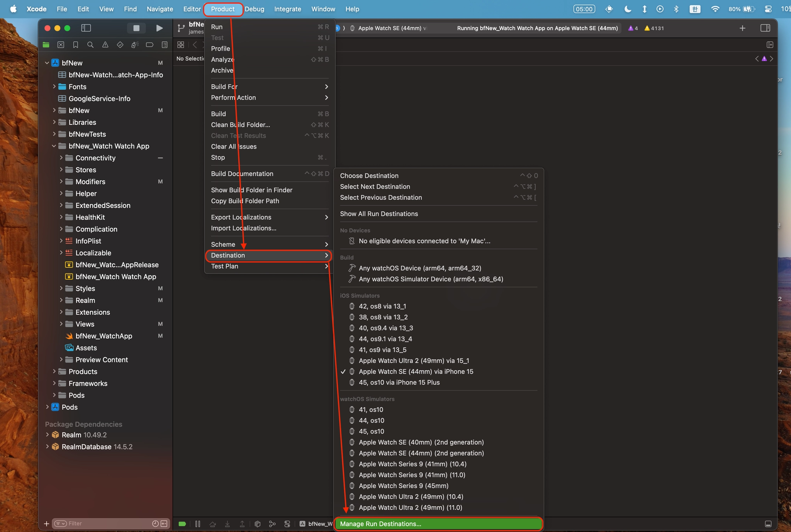Toggle the left navigator sidebar
791x532 pixels.
[x=86, y=28]
